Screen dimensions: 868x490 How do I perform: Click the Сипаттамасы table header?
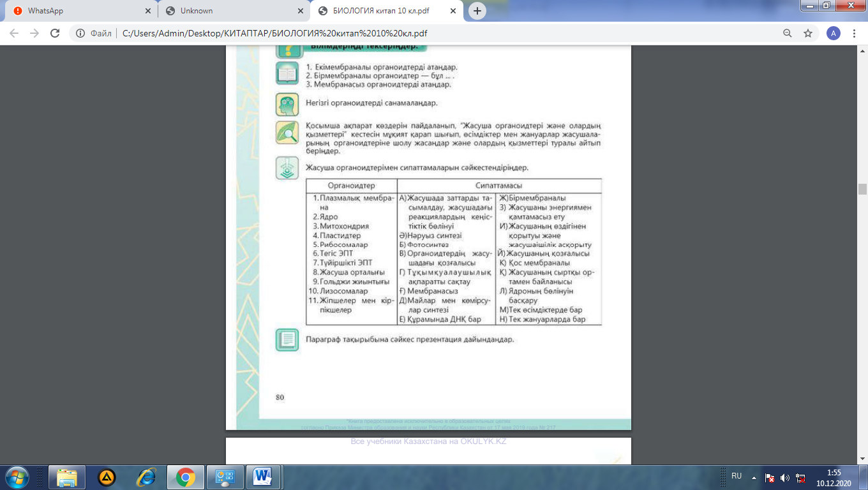(x=499, y=186)
